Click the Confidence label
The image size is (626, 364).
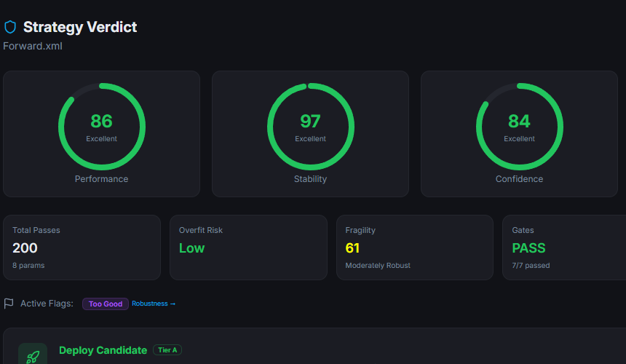(x=520, y=179)
